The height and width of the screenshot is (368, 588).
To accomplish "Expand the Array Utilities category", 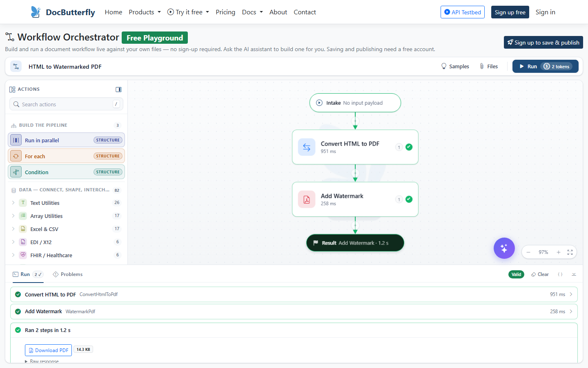I will [x=13, y=216].
